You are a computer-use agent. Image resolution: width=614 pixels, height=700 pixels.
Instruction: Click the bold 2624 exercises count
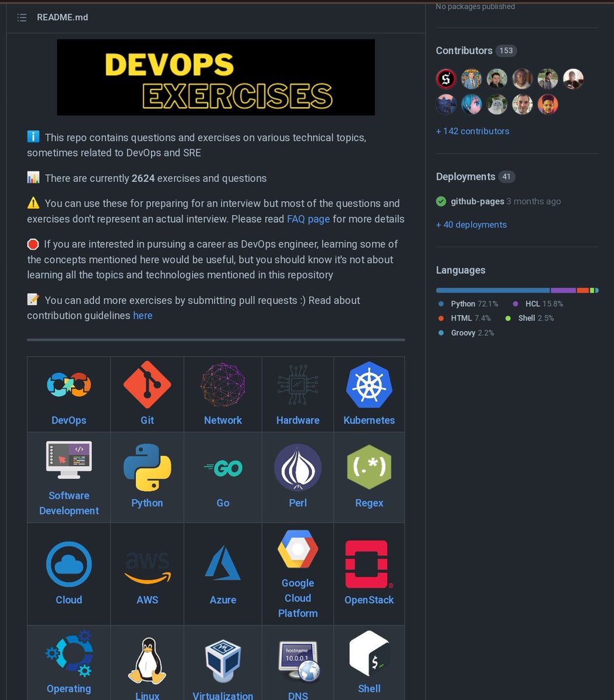point(143,178)
